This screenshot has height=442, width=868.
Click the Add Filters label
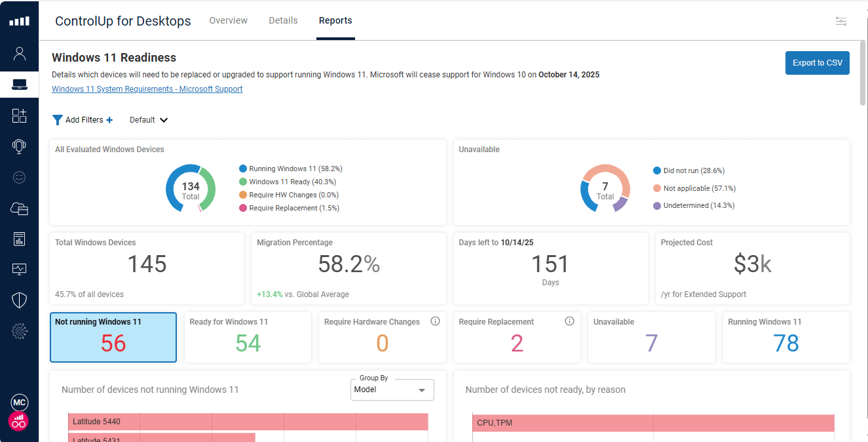(x=85, y=120)
